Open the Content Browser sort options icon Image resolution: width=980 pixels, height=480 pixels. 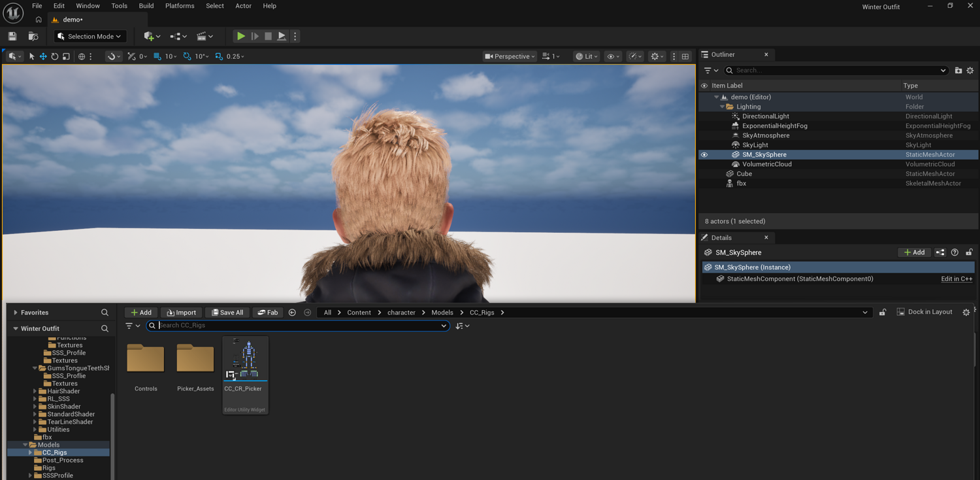(463, 326)
